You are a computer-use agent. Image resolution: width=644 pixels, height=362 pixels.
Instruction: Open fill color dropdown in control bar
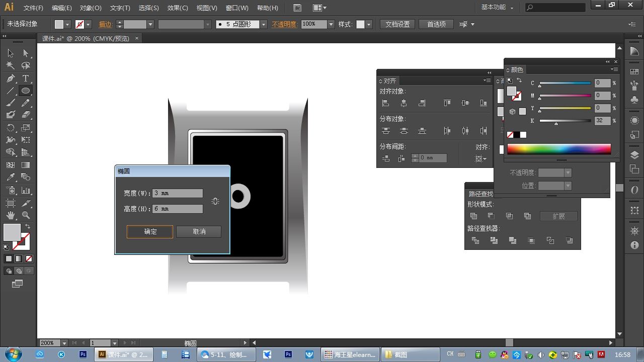[67, 24]
